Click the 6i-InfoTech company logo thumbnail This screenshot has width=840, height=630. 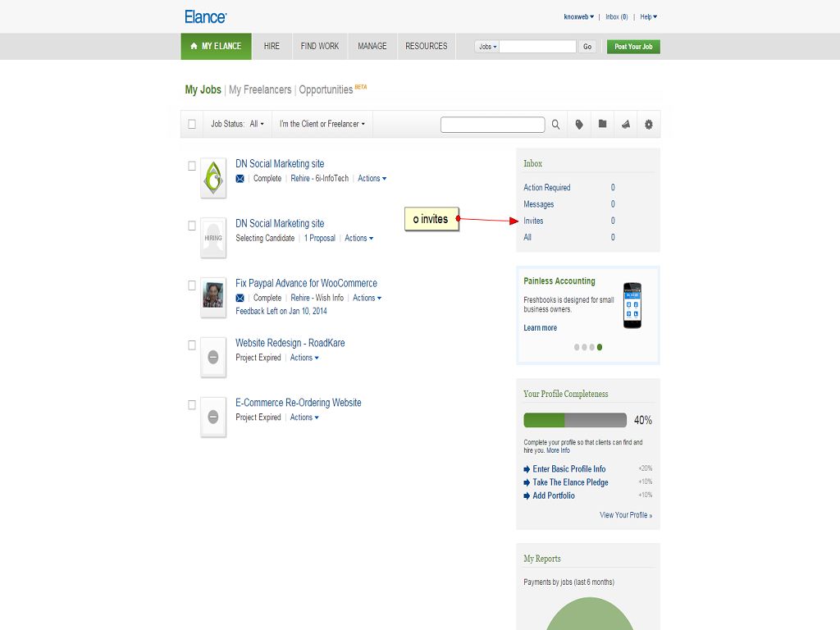click(213, 178)
